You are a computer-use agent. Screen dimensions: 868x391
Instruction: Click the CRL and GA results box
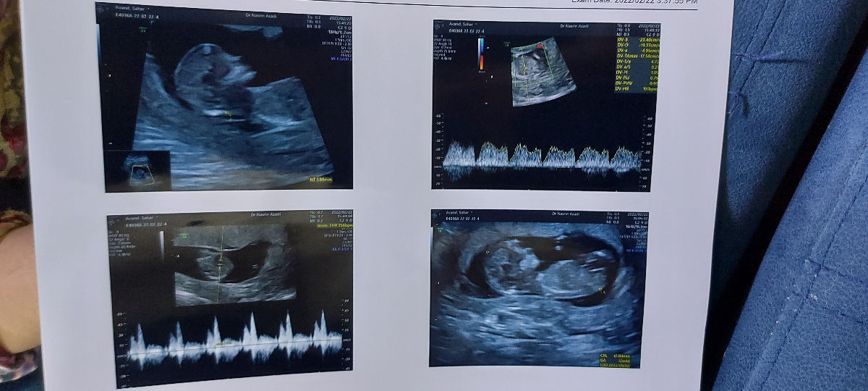616,361
